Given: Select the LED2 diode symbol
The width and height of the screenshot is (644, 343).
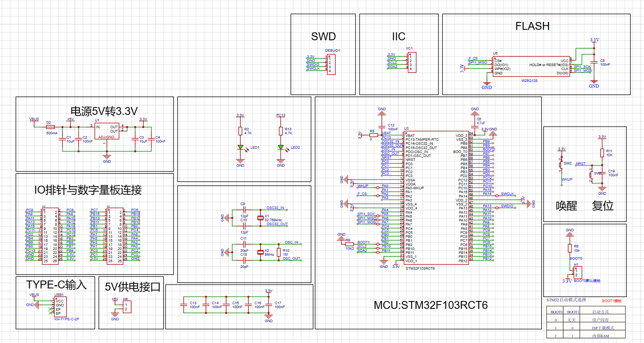Looking at the screenshot, I should 281,147.
